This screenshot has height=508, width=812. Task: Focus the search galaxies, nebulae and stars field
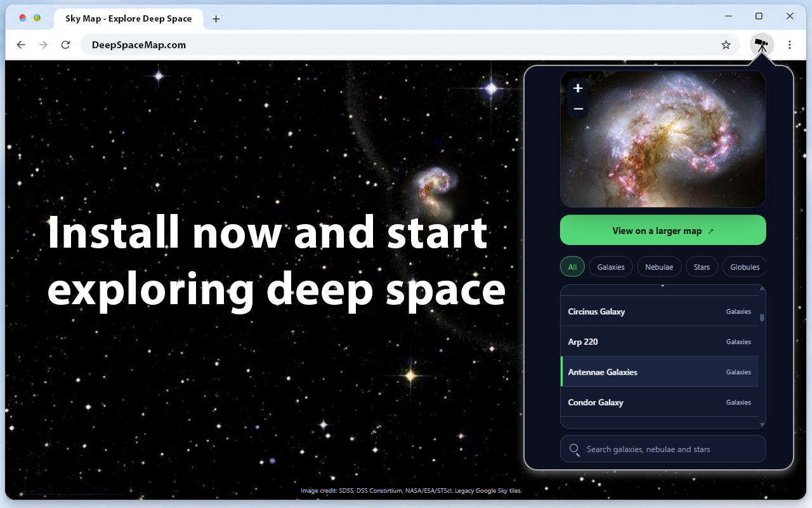[663, 449]
